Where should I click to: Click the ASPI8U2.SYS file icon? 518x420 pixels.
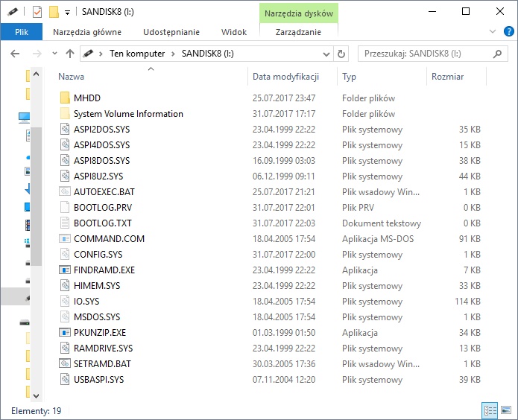(65, 176)
